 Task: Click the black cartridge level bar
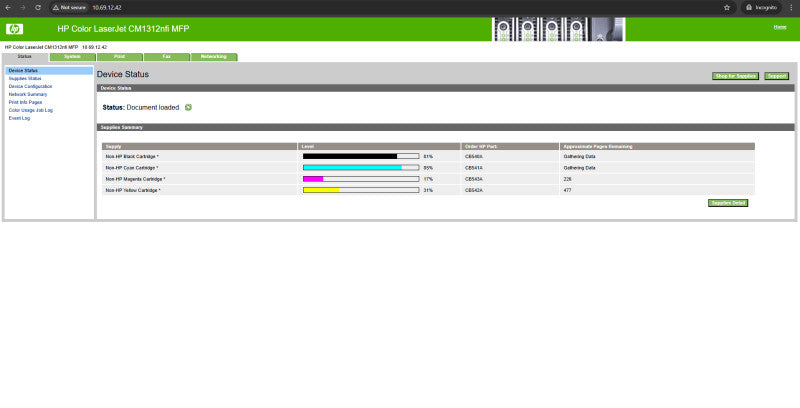pyautogui.click(x=361, y=157)
